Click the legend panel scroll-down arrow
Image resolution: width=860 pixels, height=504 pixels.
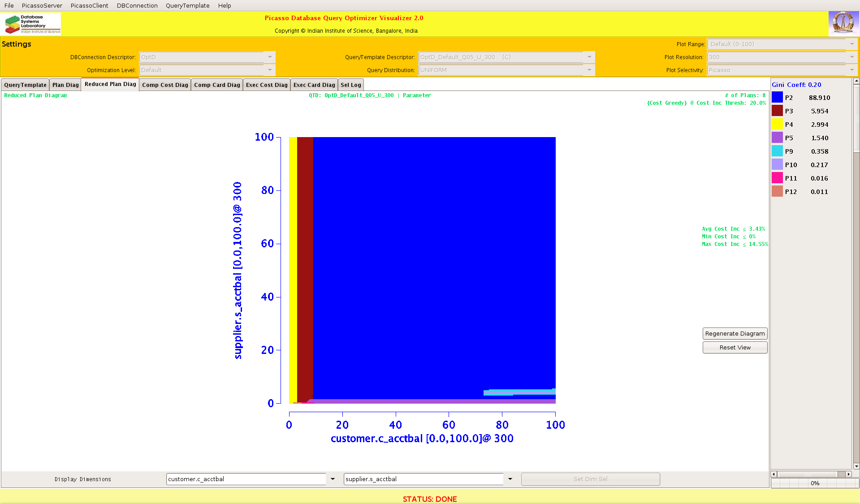(856, 466)
